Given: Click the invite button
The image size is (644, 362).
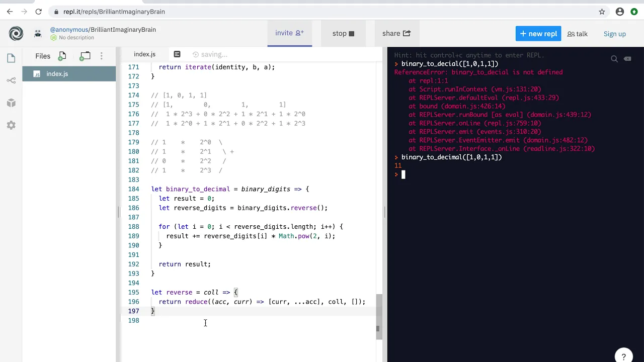Looking at the screenshot, I should pos(289,33).
